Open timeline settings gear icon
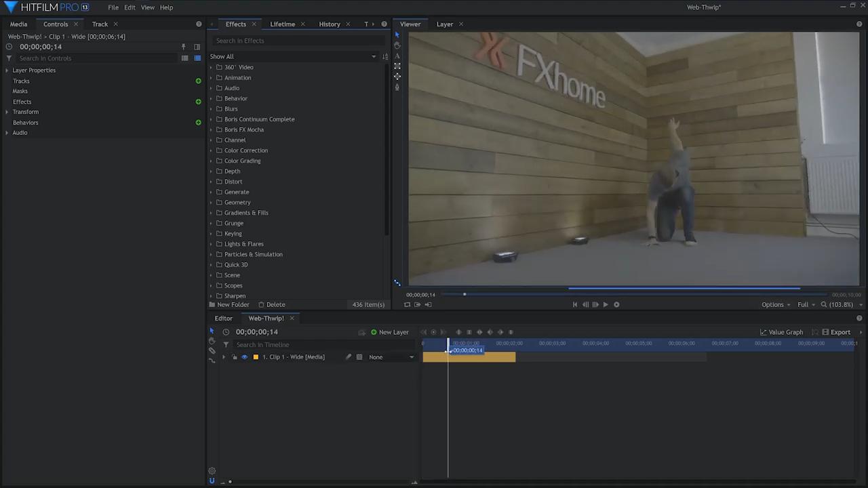Image resolution: width=868 pixels, height=488 pixels. [x=212, y=470]
